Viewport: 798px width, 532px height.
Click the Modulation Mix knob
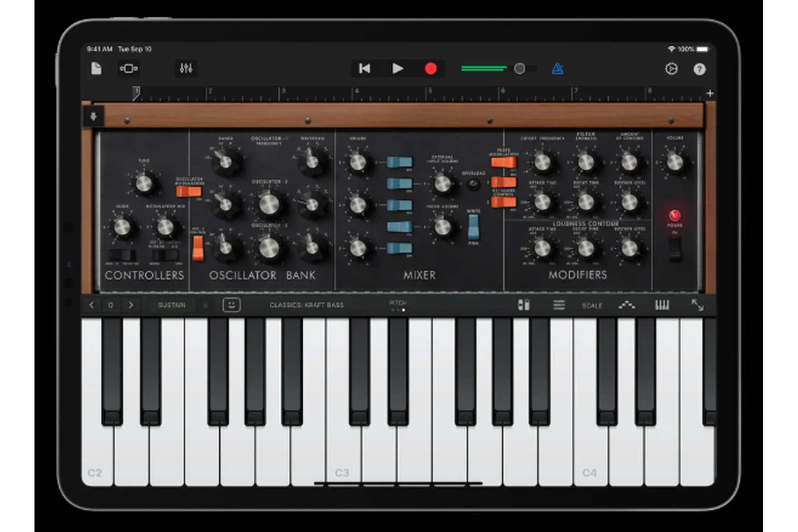click(x=165, y=227)
